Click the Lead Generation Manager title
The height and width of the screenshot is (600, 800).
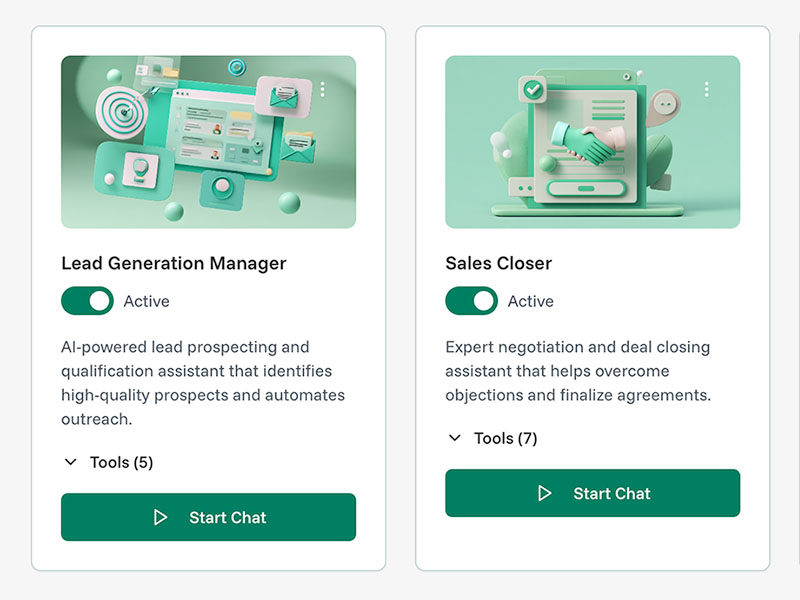[x=174, y=264]
